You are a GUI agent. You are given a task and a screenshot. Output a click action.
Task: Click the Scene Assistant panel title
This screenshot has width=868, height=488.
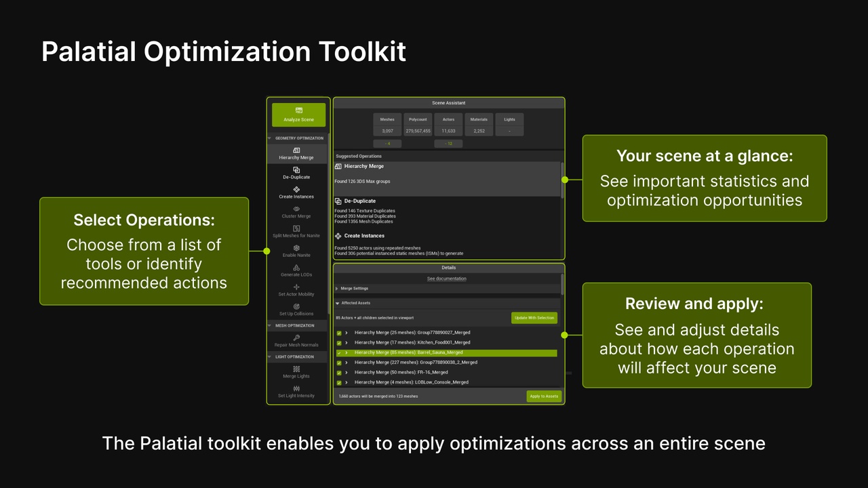pos(449,103)
